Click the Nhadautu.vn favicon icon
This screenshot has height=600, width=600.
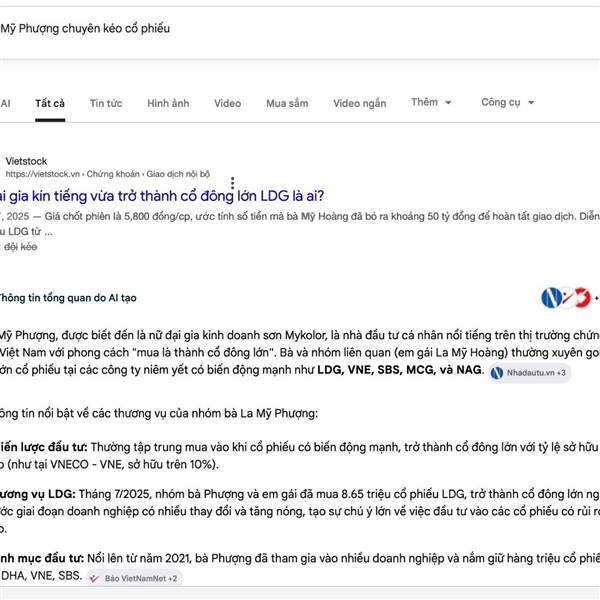pyautogui.click(x=497, y=373)
